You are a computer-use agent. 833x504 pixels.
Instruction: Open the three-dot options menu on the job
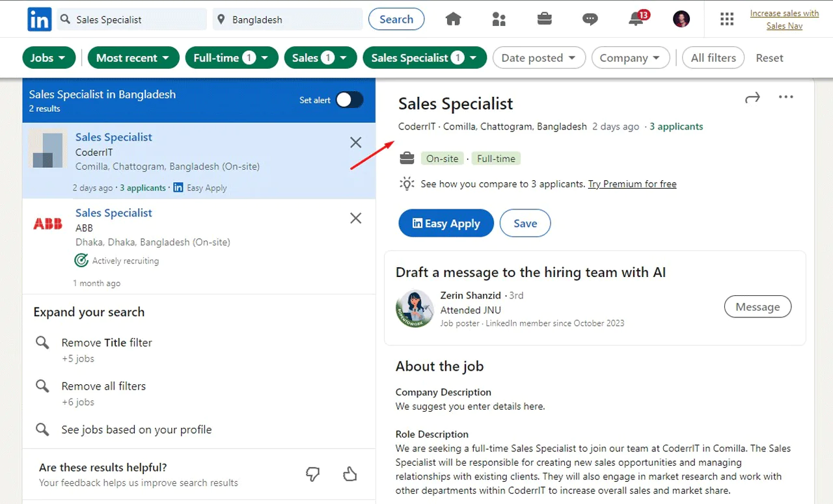pos(785,96)
